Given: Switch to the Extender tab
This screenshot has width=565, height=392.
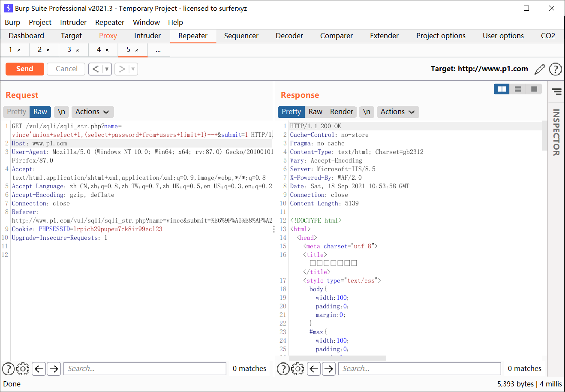Looking at the screenshot, I should (x=385, y=36).
